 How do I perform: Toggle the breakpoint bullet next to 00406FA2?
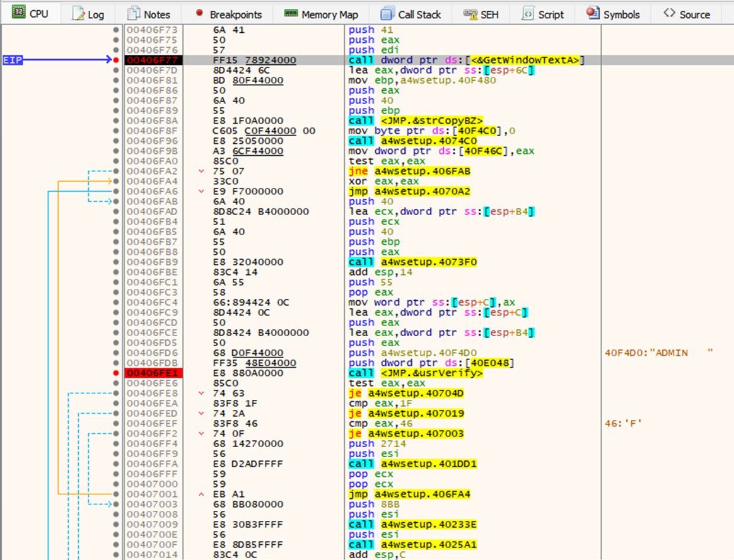[x=116, y=171]
